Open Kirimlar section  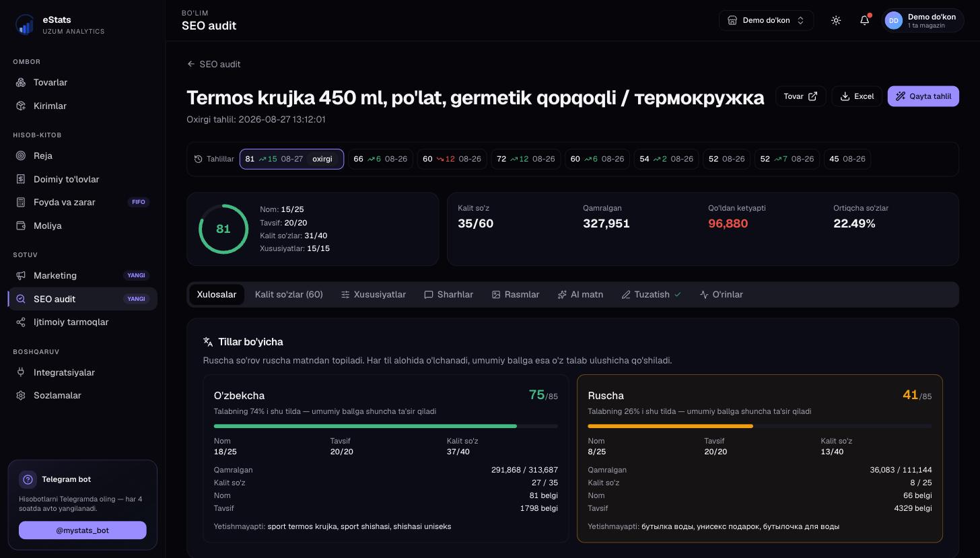click(x=82, y=106)
